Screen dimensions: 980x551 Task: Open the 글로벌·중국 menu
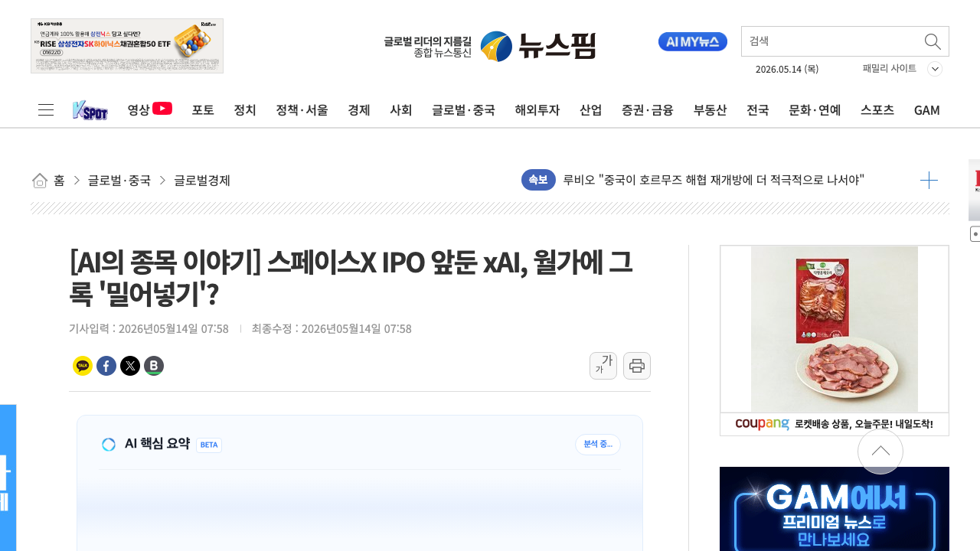tap(463, 110)
